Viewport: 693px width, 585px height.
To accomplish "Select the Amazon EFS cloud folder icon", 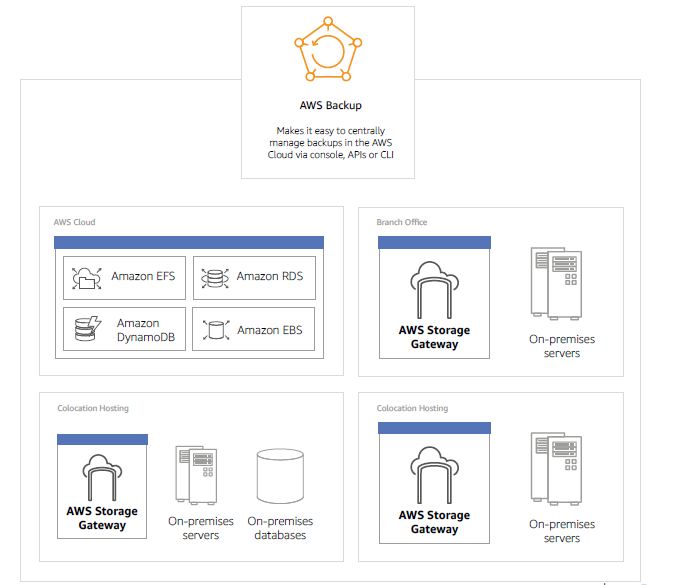I will point(87,278).
